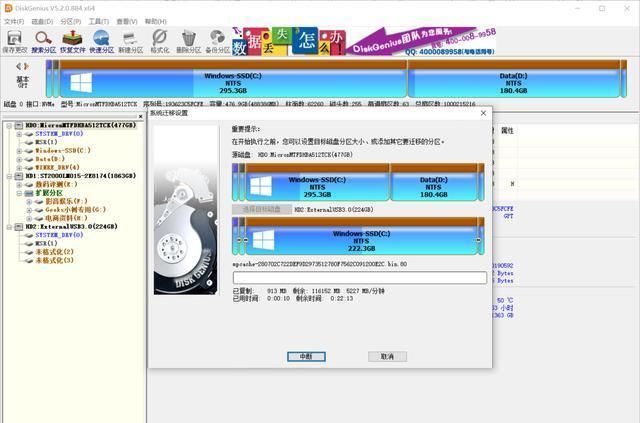Click the 新建分区 new partition icon
This screenshot has height=423, width=640.
pyautogui.click(x=131, y=42)
